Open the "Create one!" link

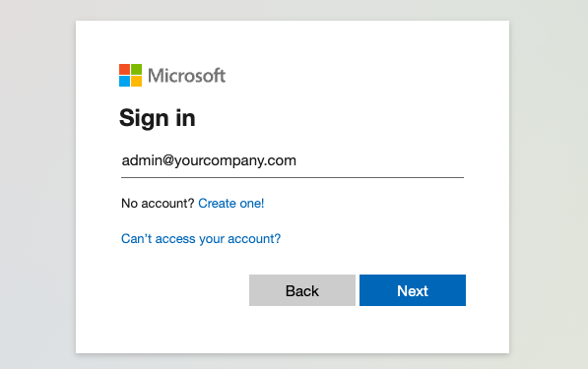[231, 204]
